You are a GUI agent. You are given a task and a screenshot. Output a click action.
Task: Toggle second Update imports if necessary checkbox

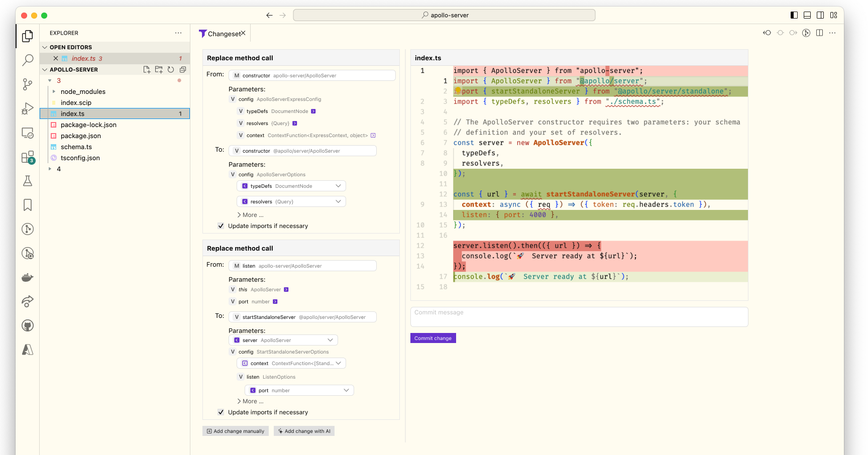coord(221,412)
